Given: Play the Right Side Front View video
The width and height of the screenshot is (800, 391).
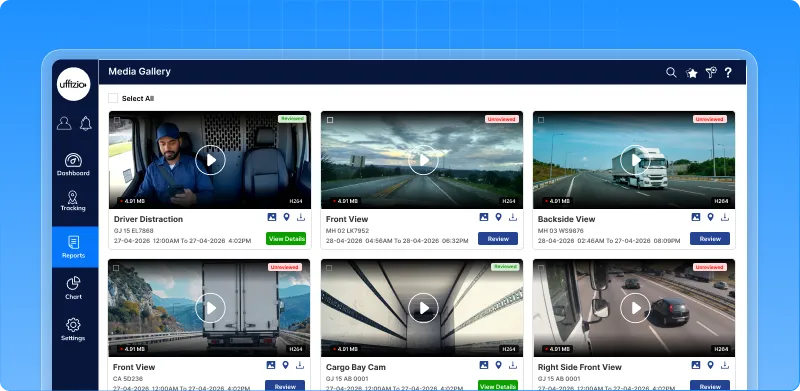Looking at the screenshot, I should (635, 308).
